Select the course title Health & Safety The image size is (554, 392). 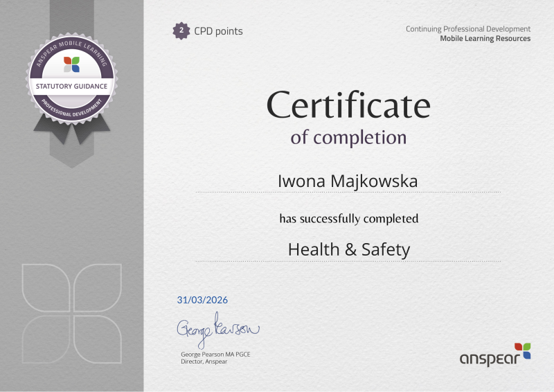pos(348,249)
